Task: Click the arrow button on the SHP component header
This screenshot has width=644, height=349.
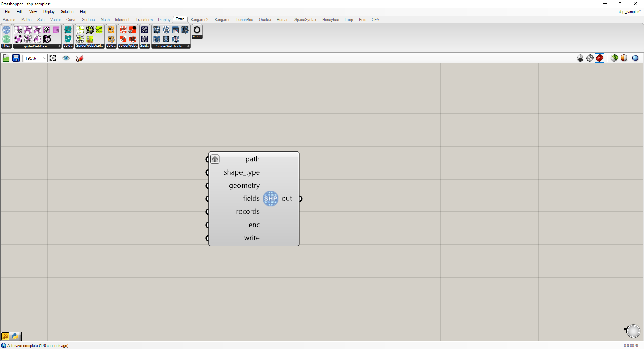Action: (215, 159)
